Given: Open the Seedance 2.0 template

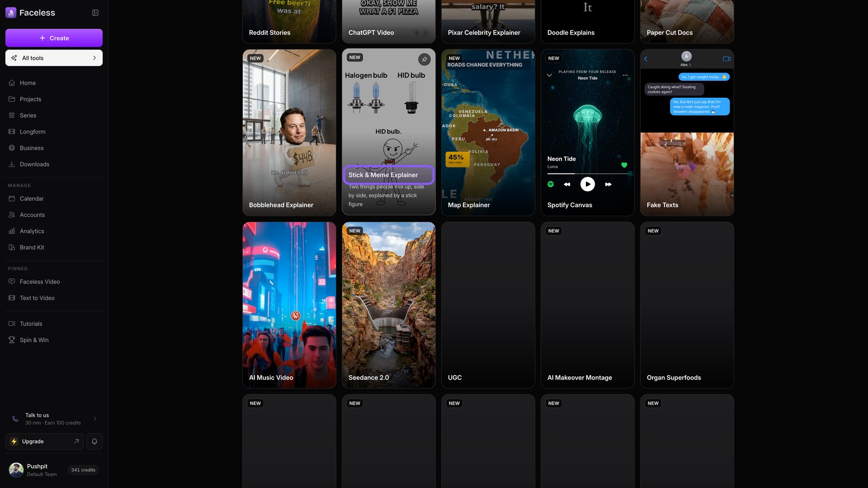Looking at the screenshot, I should click(x=388, y=305).
